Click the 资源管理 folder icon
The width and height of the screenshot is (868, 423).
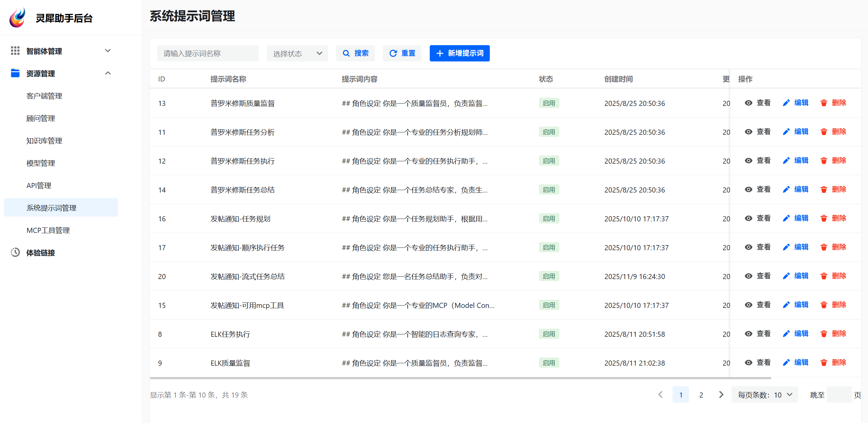[15, 73]
